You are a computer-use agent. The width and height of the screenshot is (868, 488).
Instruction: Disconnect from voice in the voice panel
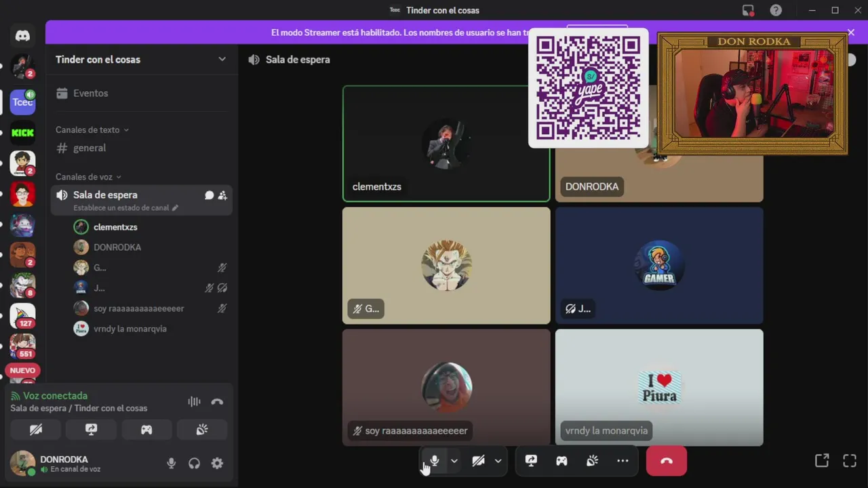(x=217, y=401)
